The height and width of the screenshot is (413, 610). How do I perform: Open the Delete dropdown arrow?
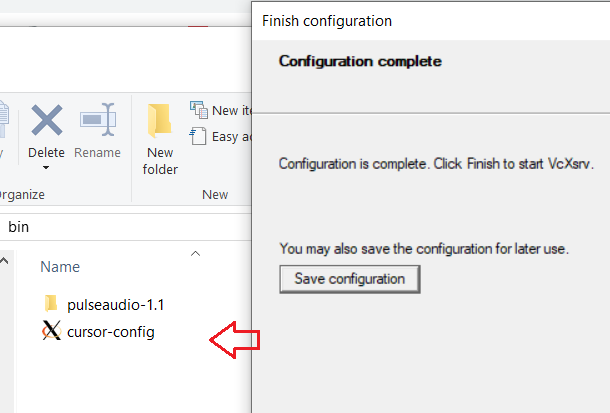46,168
